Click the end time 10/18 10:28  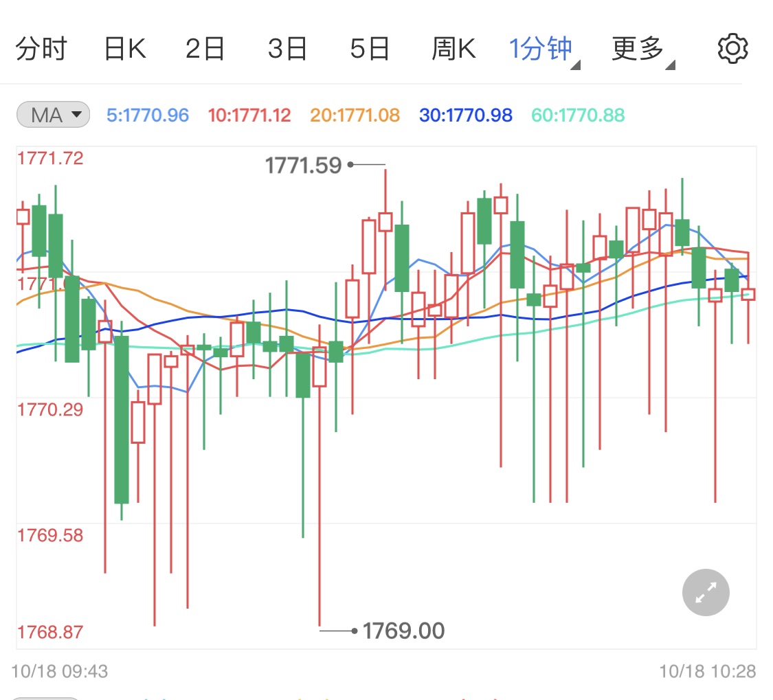[708, 671]
